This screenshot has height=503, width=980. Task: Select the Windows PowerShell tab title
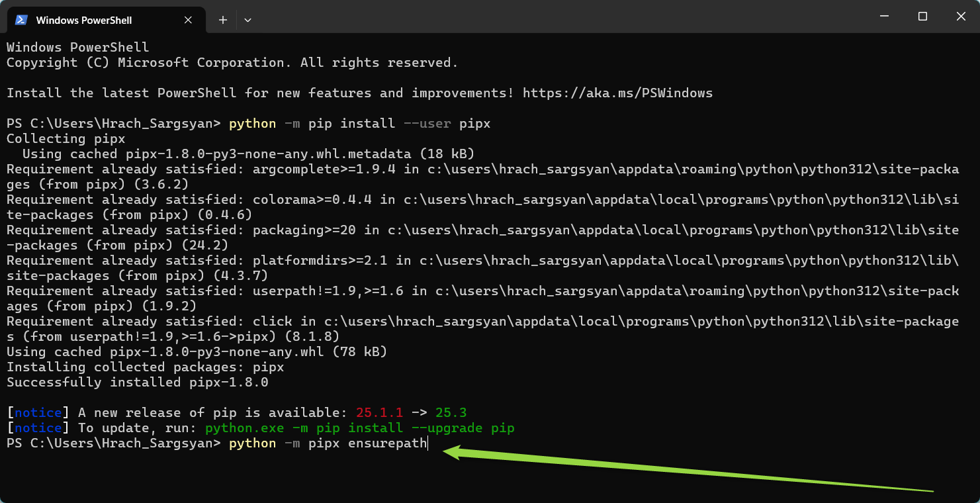click(x=84, y=20)
